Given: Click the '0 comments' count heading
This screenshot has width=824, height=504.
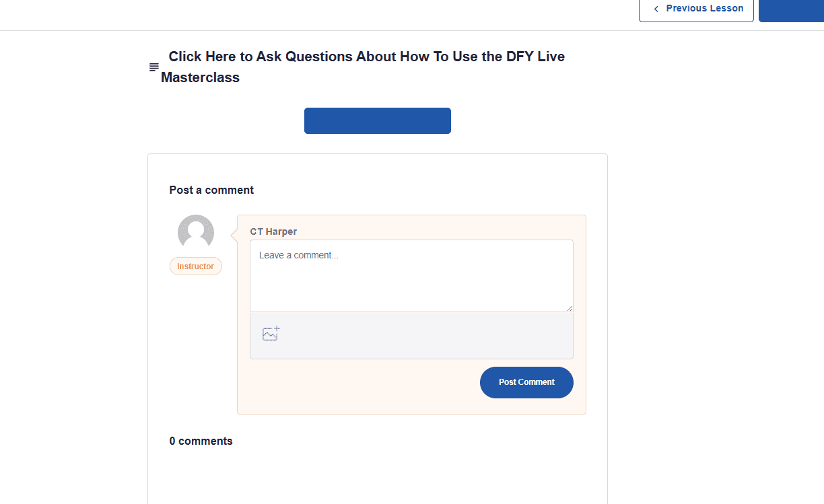Looking at the screenshot, I should 201,441.
